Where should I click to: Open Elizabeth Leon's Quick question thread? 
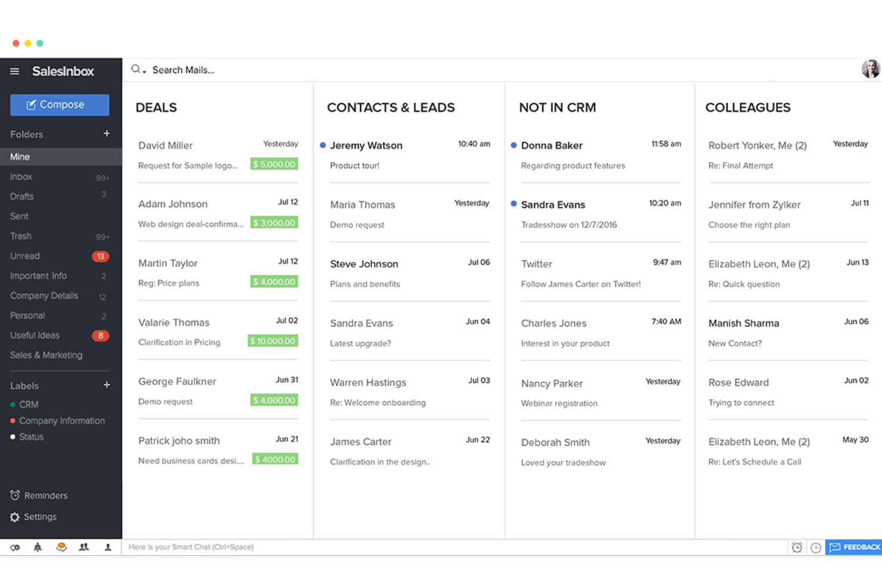pyautogui.click(x=788, y=273)
